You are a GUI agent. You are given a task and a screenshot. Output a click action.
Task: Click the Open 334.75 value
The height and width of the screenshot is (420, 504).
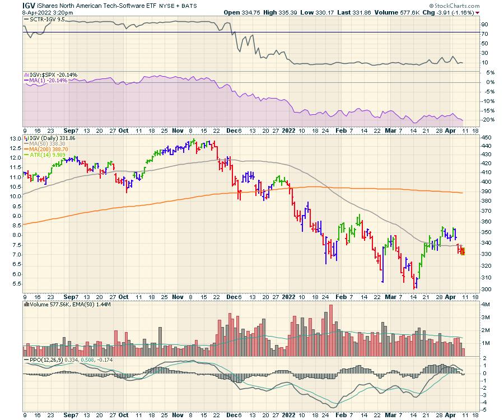click(242, 12)
